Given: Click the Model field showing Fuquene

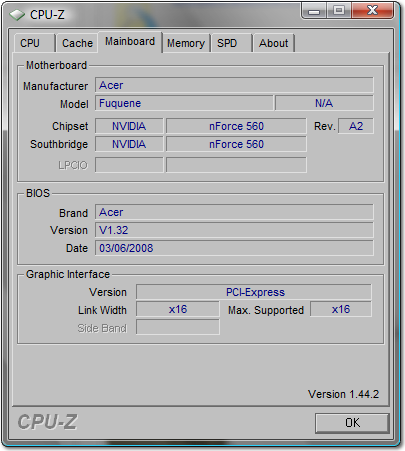Looking at the screenshot, I should point(184,103).
